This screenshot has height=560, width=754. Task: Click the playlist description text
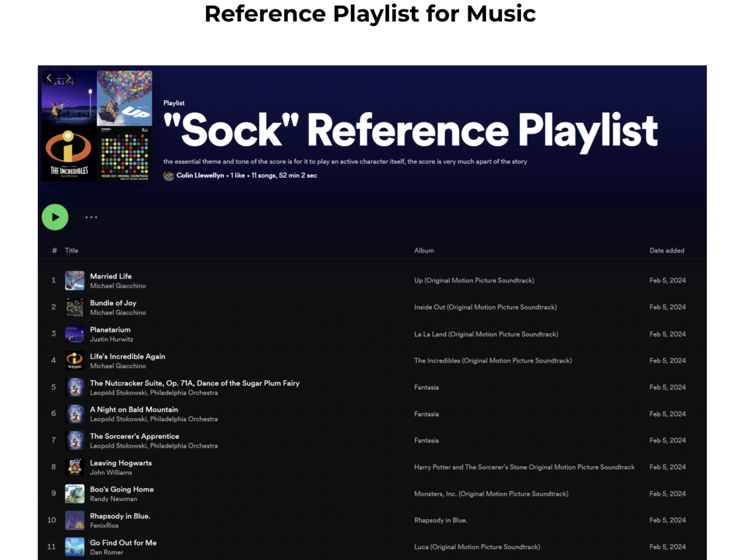[345, 161]
